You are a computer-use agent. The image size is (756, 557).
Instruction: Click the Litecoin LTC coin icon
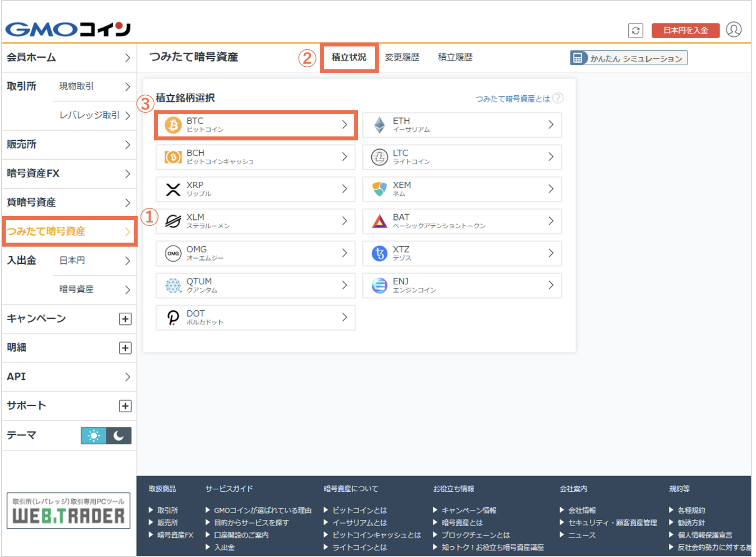379,157
